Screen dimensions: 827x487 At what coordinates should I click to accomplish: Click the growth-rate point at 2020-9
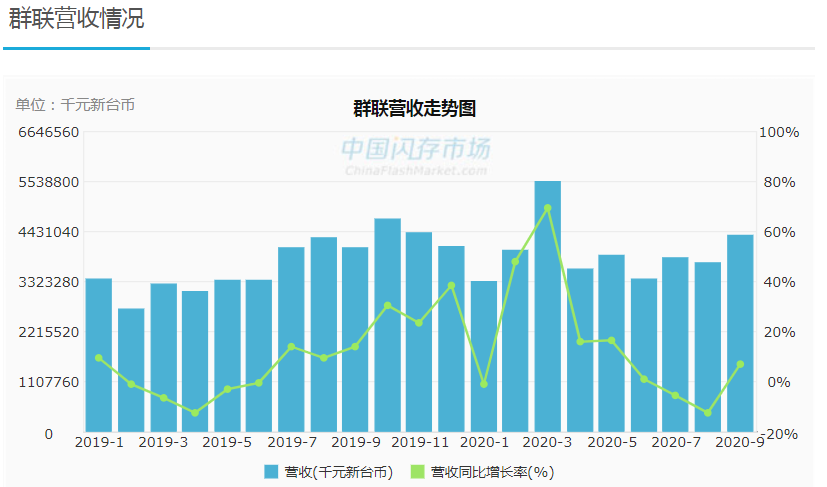click(740, 364)
